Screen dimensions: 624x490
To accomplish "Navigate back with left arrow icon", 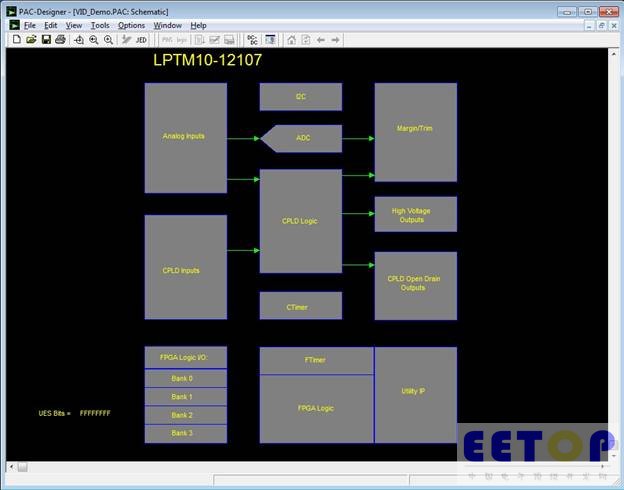I will pyautogui.click(x=321, y=40).
